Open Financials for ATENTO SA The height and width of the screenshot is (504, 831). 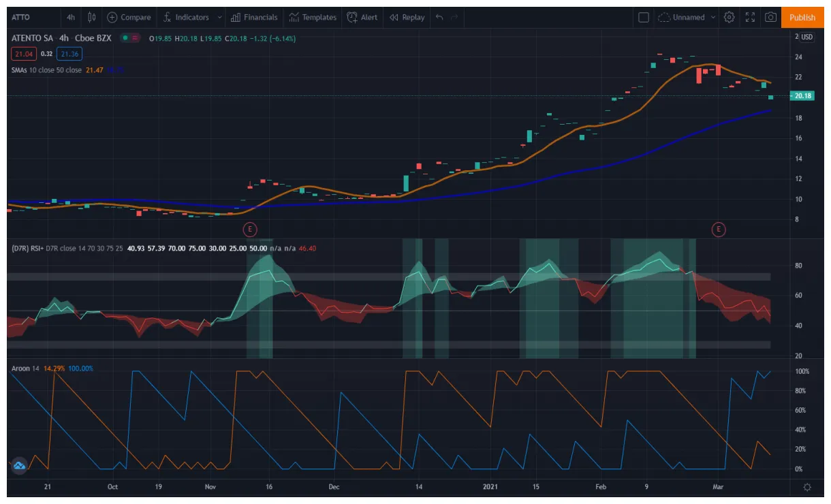(x=255, y=17)
